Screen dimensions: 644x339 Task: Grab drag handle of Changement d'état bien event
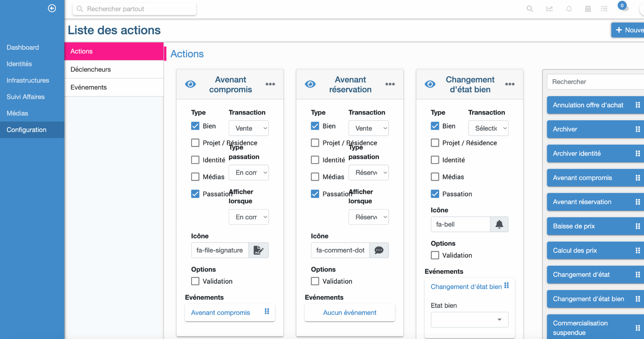click(x=506, y=286)
